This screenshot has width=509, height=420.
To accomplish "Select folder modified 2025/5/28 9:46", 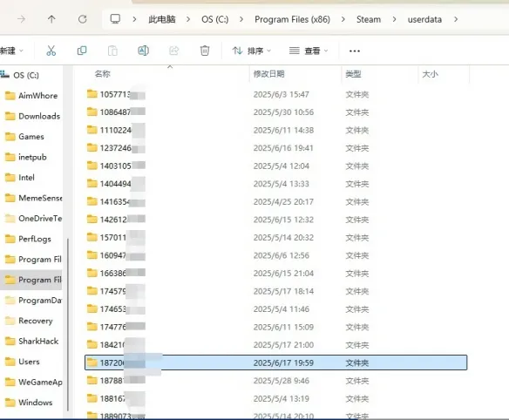I will [x=276, y=381].
